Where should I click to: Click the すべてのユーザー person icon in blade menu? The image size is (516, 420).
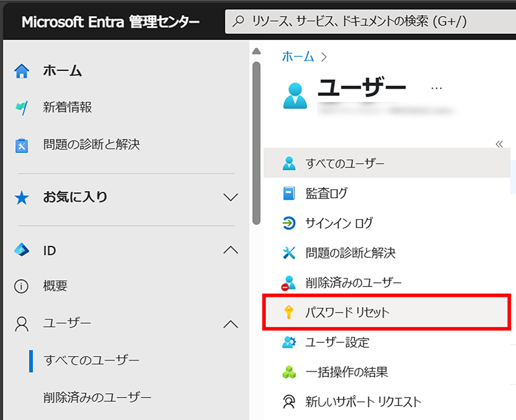tap(289, 163)
